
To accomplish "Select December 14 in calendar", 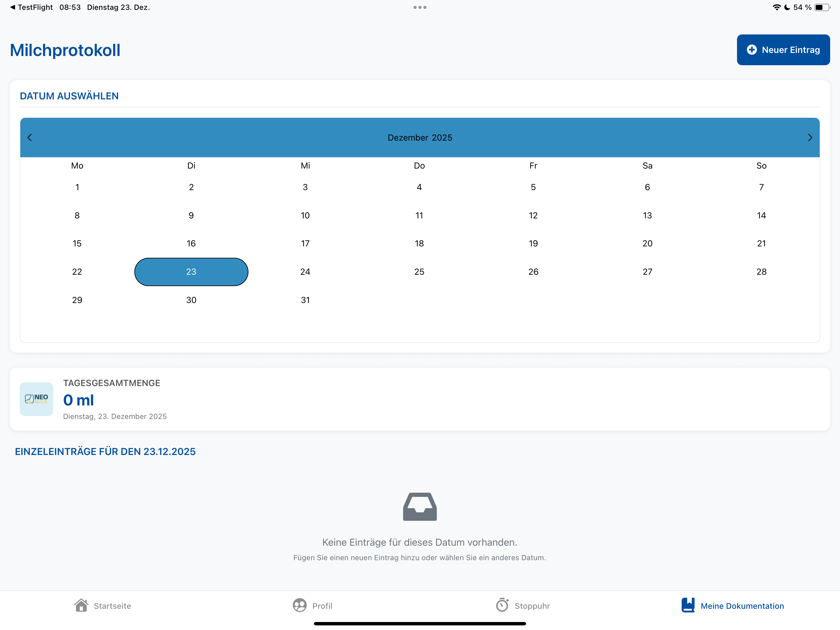I will [x=761, y=215].
